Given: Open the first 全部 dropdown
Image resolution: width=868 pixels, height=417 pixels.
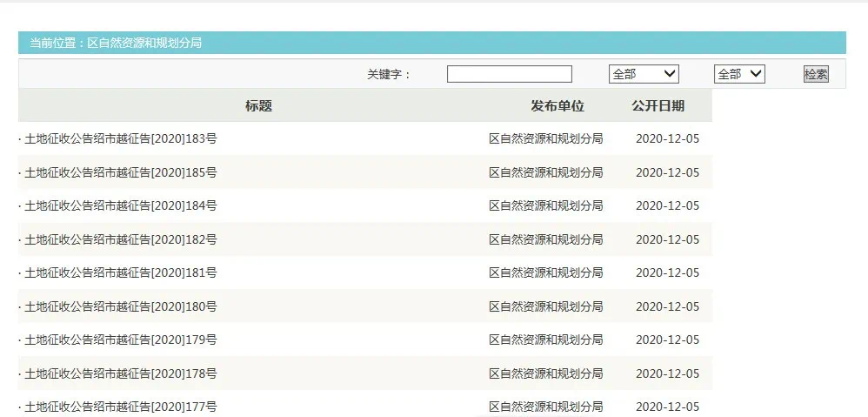Looking at the screenshot, I should pos(644,74).
